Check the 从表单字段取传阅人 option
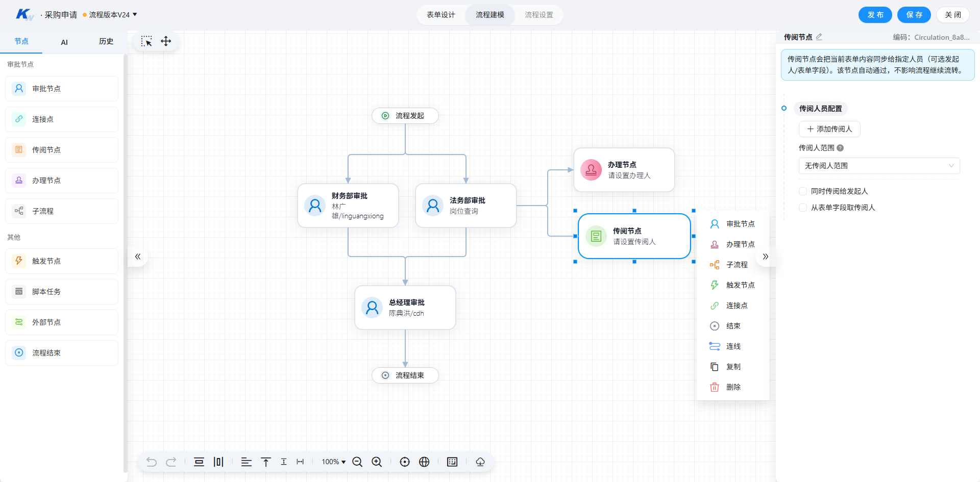 coord(803,208)
